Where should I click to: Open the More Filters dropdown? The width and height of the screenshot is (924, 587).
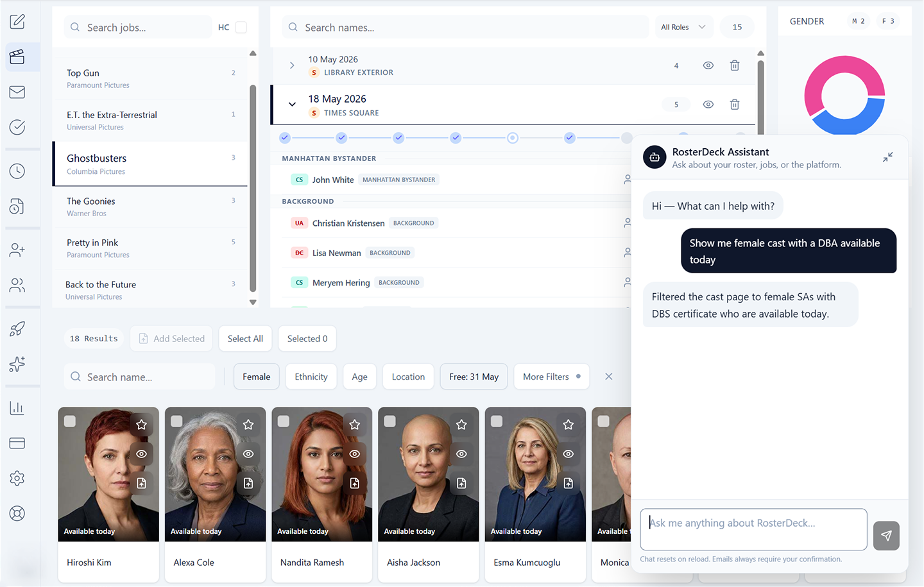pyautogui.click(x=552, y=377)
